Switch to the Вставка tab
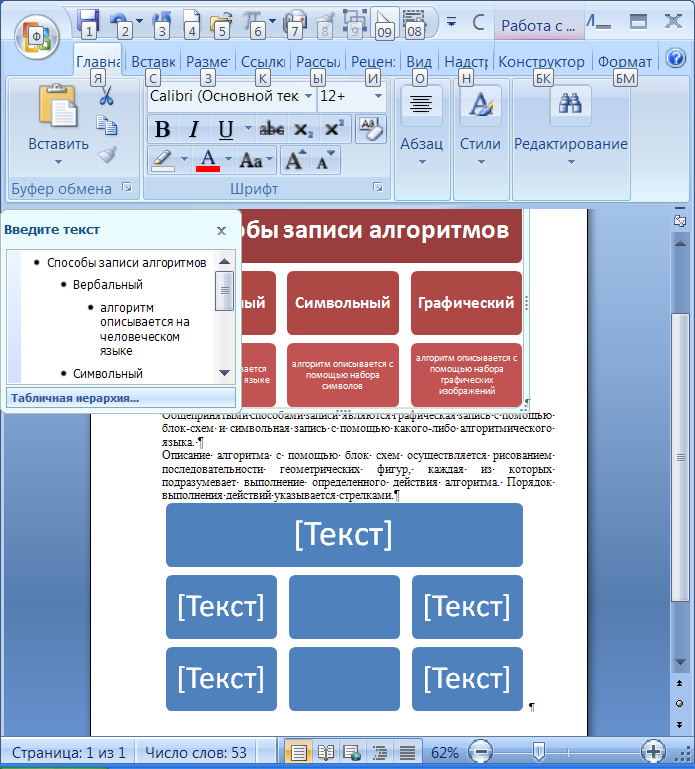The height and width of the screenshot is (769, 695). 153,62
